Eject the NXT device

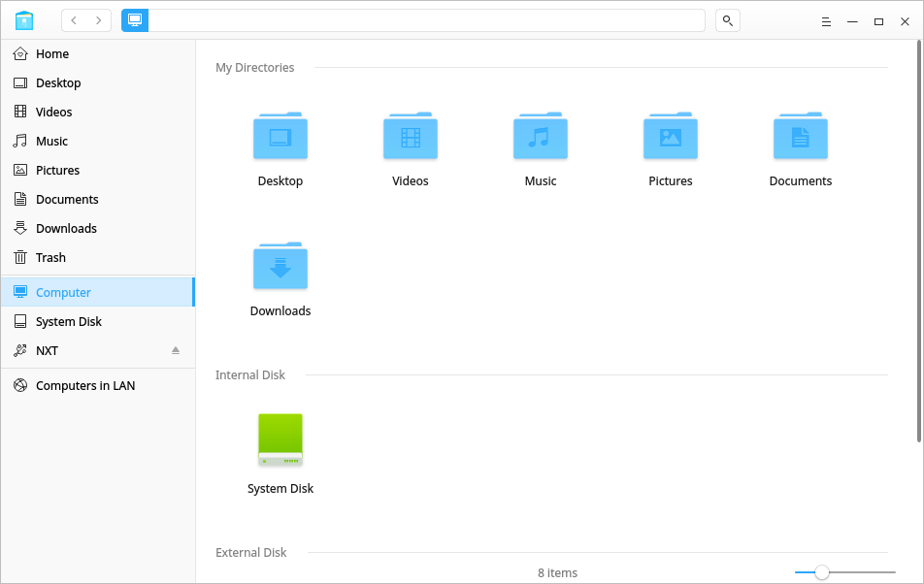coord(176,350)
